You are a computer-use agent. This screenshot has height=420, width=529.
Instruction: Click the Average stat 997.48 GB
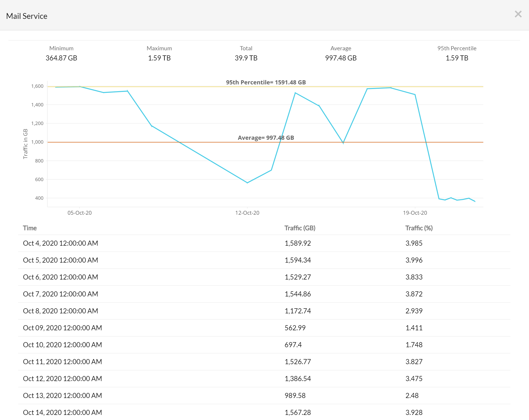point(341,58)
